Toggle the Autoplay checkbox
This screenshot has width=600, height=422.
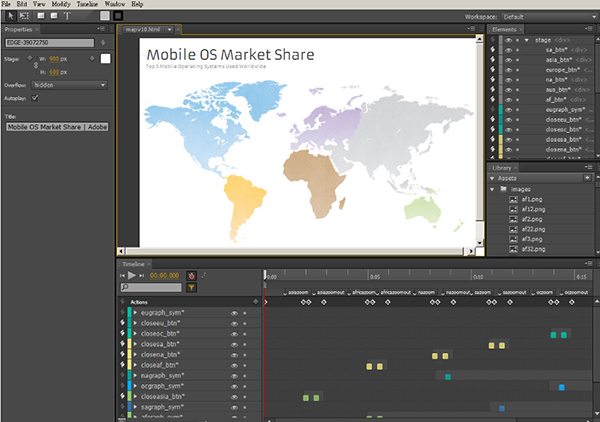tap(36, 98)
